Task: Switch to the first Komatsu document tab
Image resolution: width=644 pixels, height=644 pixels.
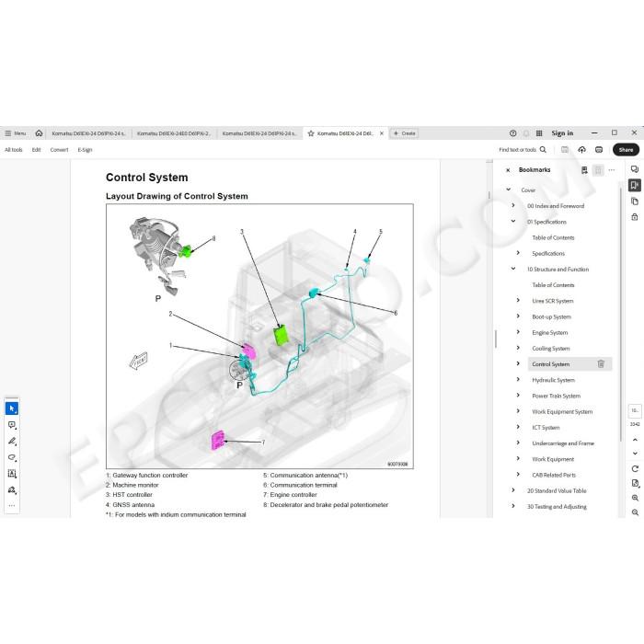Action: point(88,133)
